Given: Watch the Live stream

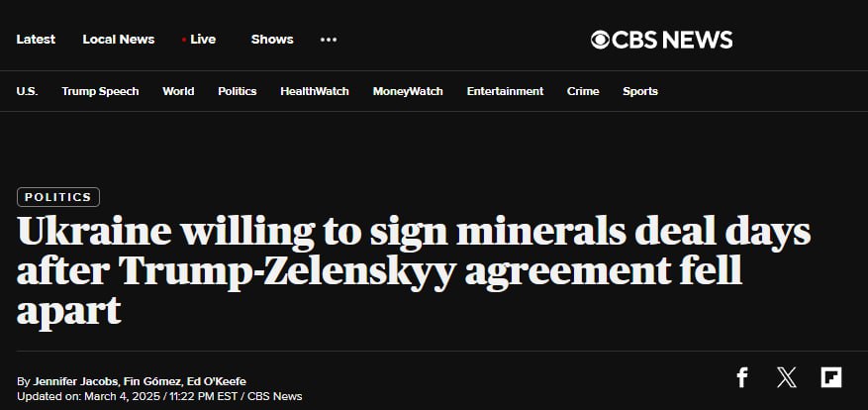Looking at the screenshot, I should (199, 40).
